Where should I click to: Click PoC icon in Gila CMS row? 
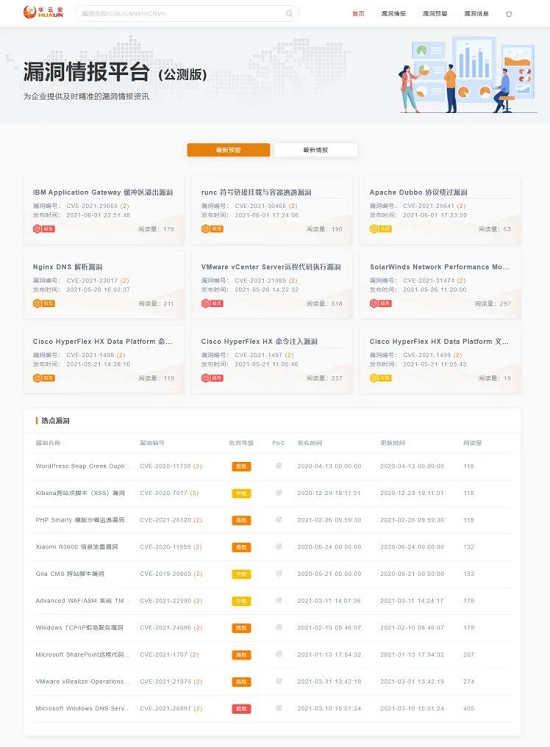pyautogui.click(x=279, y=574)
